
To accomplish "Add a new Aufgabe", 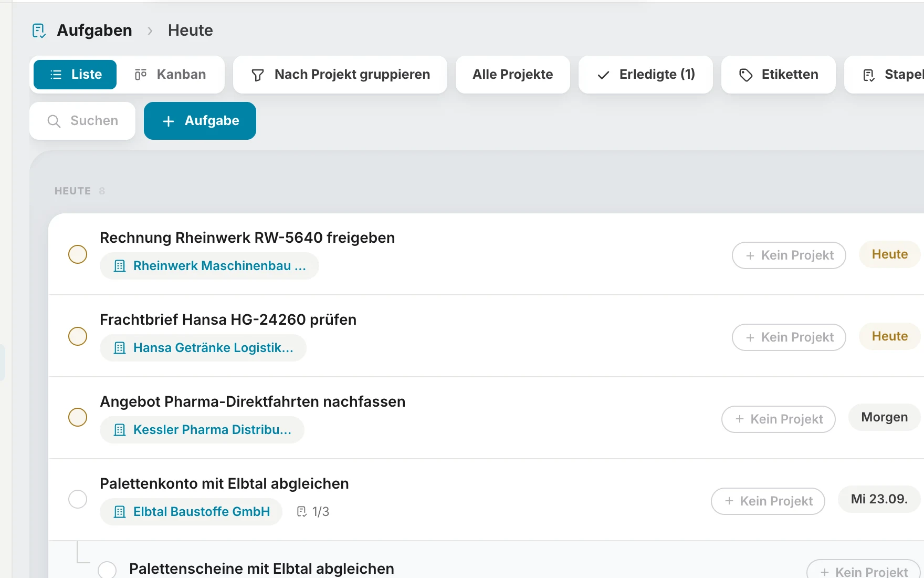I will point(200,121).
